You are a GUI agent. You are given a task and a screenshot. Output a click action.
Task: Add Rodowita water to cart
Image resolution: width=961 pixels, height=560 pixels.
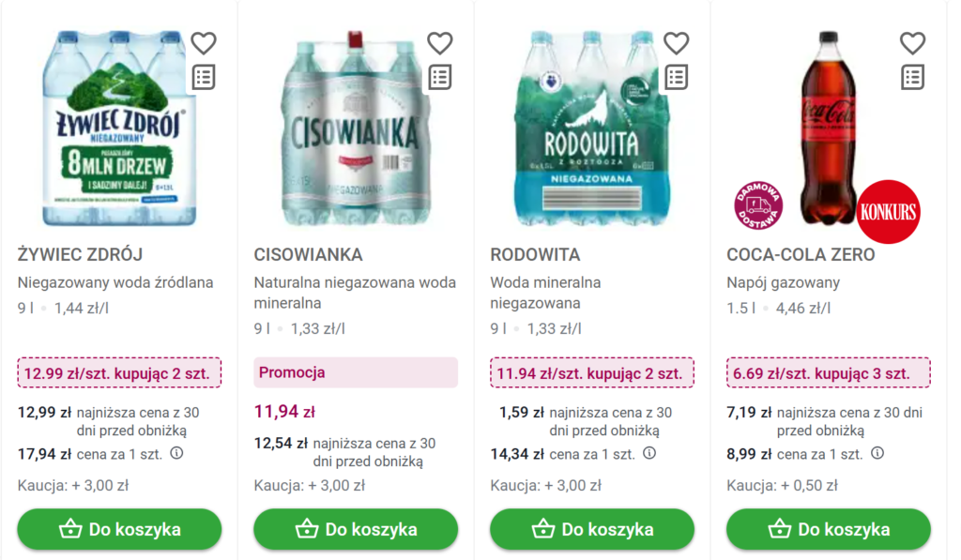[x=593, y=529]
